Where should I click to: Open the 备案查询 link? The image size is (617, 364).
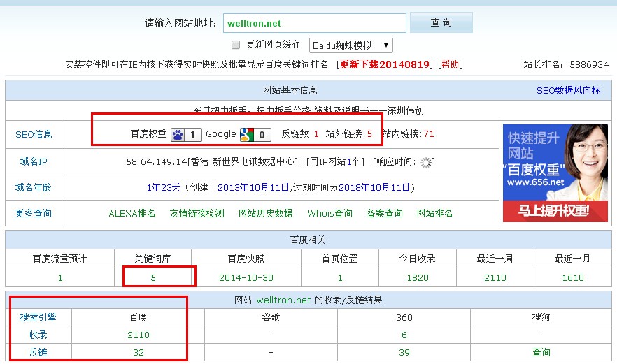(384, 213)
